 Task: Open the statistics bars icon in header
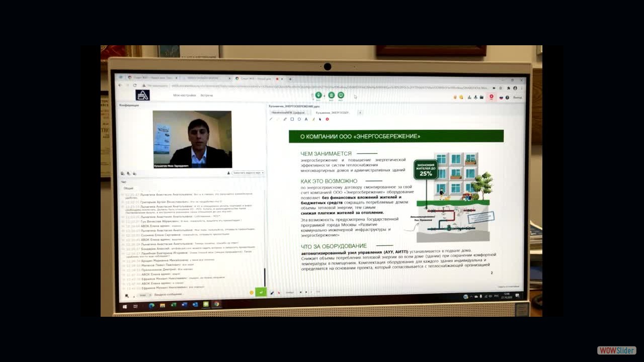coord(469,97)
